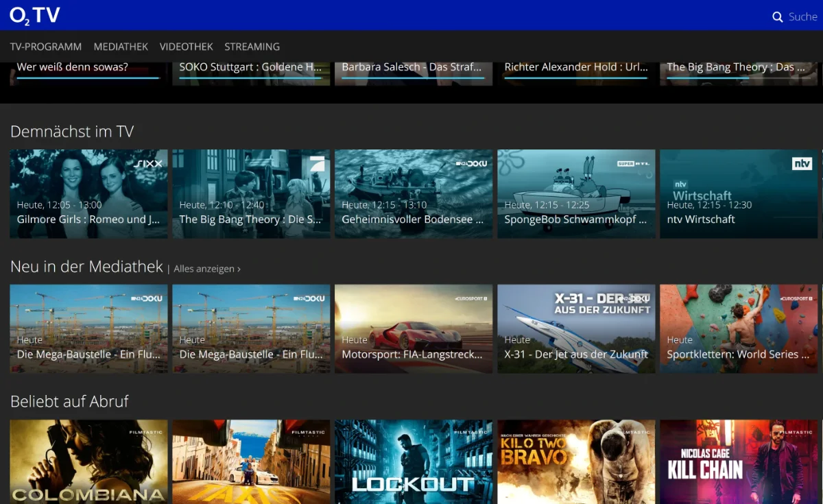
Task: Click the 'Beliebt auf Abruf' heading
Action: [69, 402]
